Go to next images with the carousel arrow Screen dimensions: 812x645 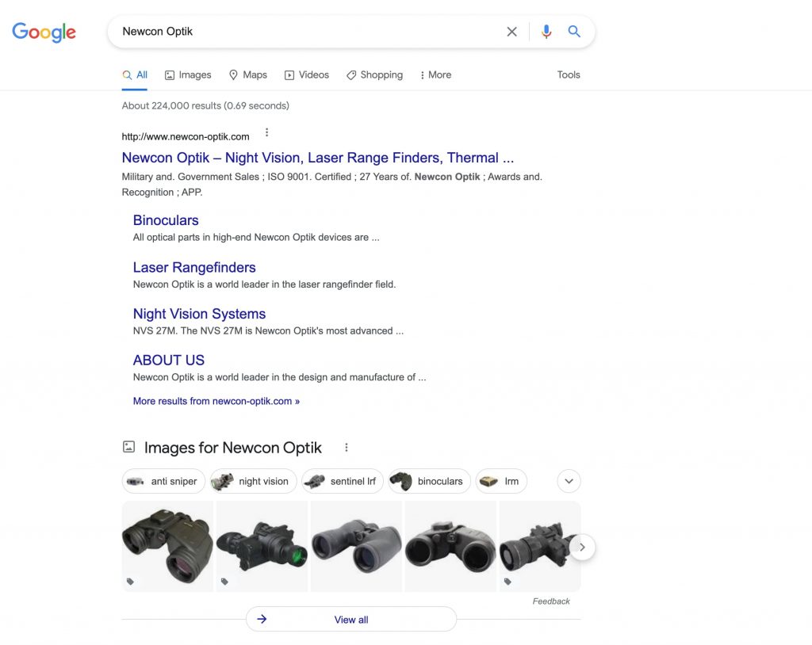pos(582,547)
